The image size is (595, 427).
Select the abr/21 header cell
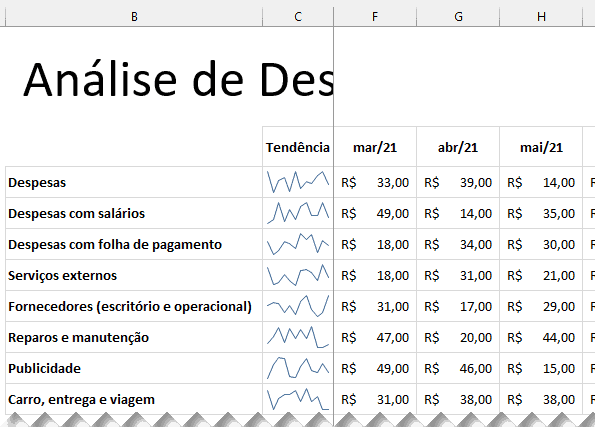pyautogui.click(x=458, y=147)
